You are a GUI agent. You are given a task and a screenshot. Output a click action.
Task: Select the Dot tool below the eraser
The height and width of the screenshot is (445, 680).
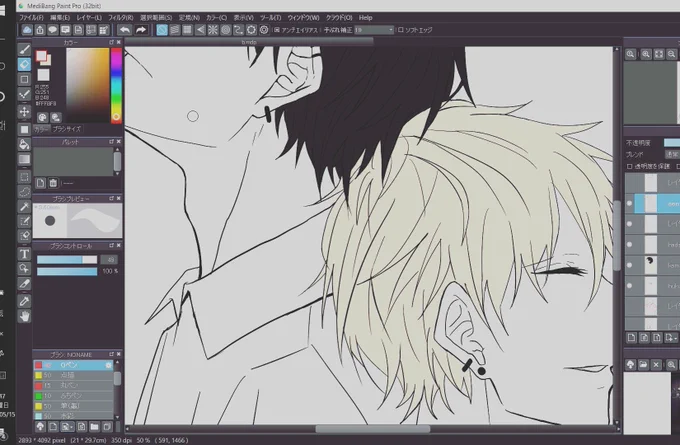(24, 80)
